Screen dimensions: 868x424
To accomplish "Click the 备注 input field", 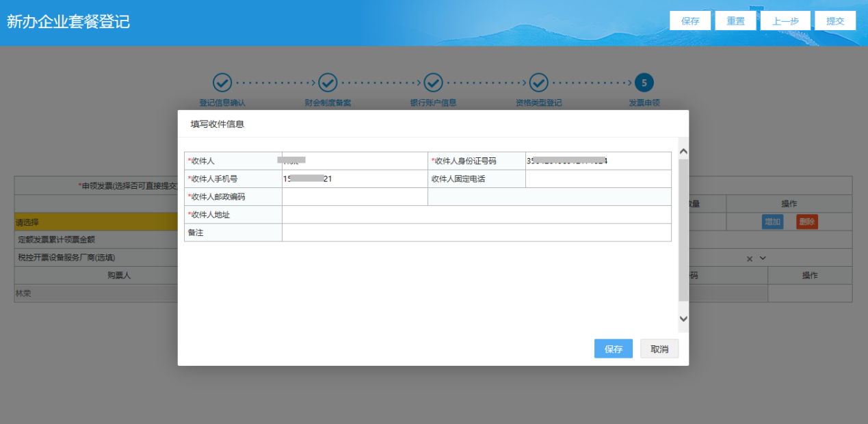I will pos(476,233).
